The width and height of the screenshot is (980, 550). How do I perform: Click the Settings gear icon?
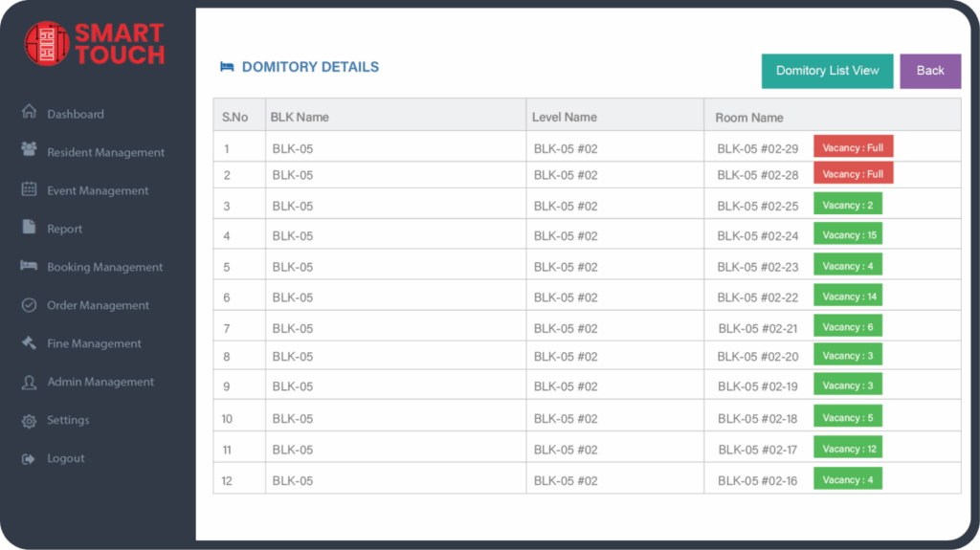tap(29, 421)
